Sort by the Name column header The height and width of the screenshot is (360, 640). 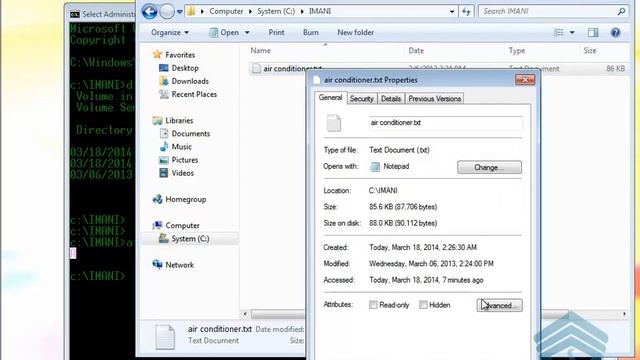click(325, 51)
